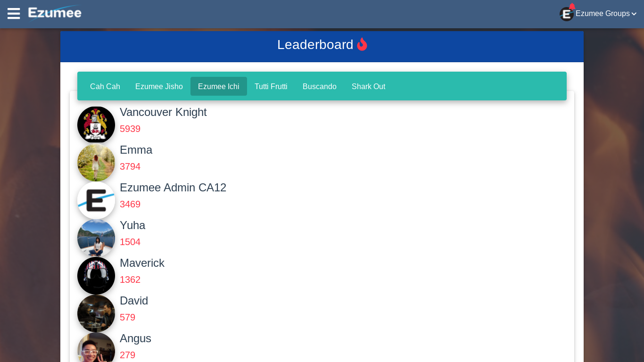Click the Ezumee logo in the header
The height and width of the screenshot is (362, 644).
point(55,13)
